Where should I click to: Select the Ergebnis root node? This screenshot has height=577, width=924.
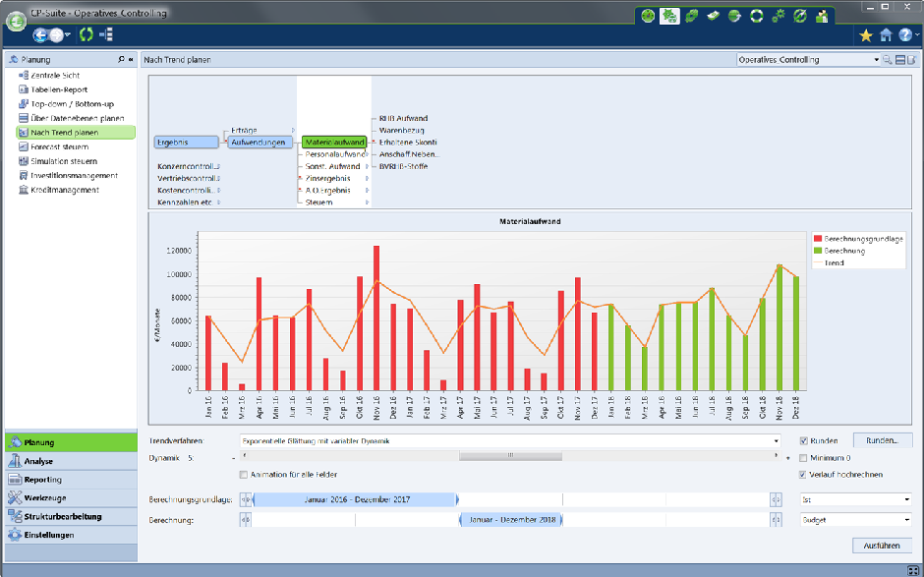click(x=186, y=143)
